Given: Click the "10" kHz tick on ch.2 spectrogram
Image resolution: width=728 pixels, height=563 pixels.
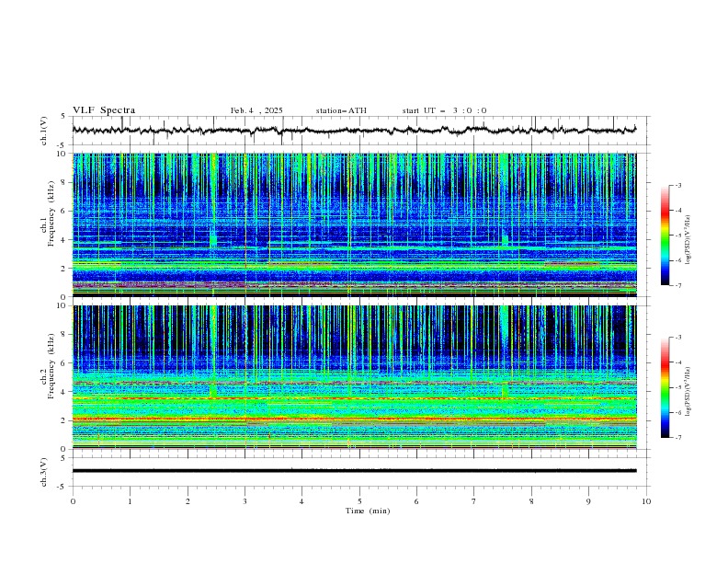Looking at the screenshot, I should click(63, 305).
